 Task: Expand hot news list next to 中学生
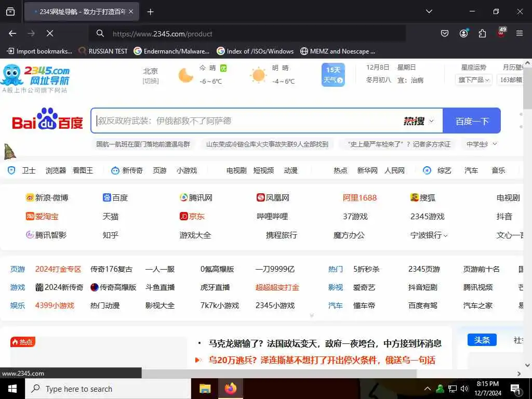coord(495,144)
